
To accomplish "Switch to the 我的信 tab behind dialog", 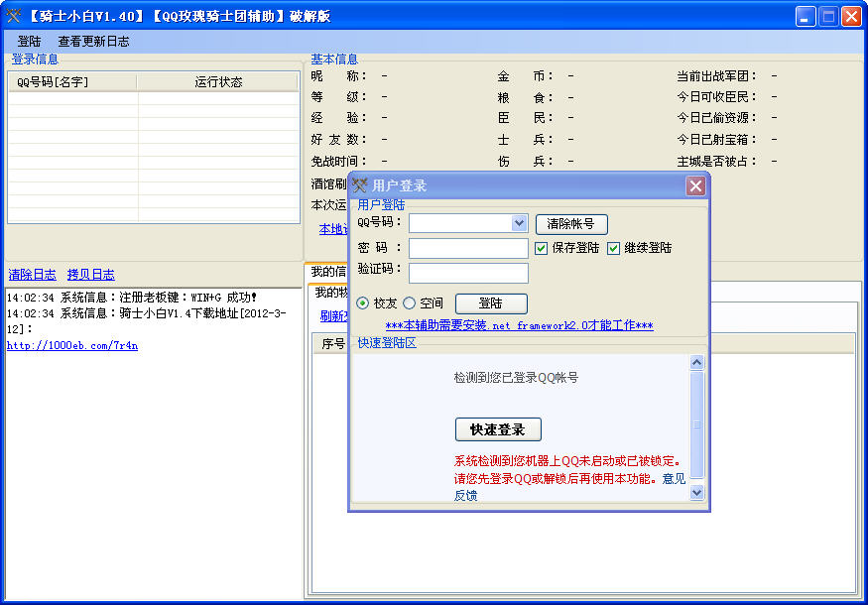I will coord(327,271).
